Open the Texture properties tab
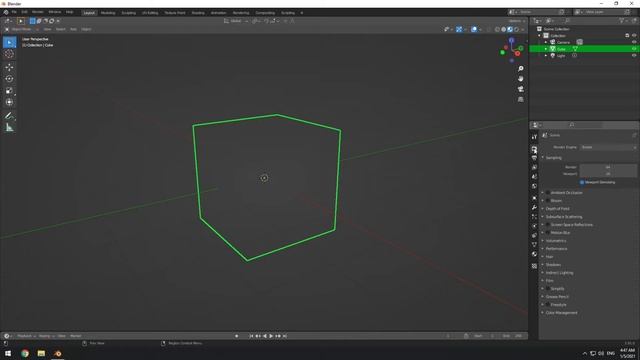This screenshot has width=640, height=360. [534, 266]
